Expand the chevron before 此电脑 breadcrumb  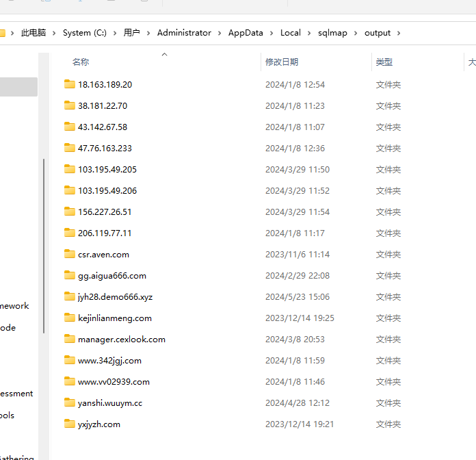pyautogui.click(x=12, y=33)
